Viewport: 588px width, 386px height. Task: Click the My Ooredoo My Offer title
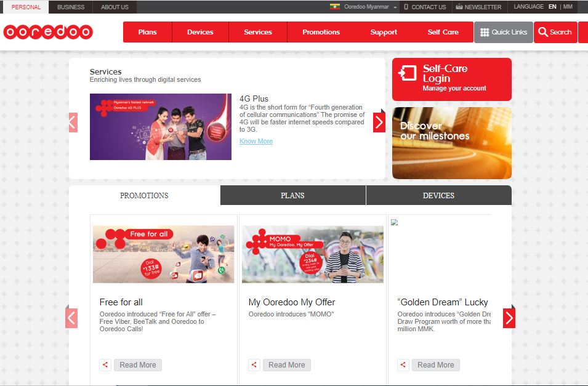click(292, 302)
